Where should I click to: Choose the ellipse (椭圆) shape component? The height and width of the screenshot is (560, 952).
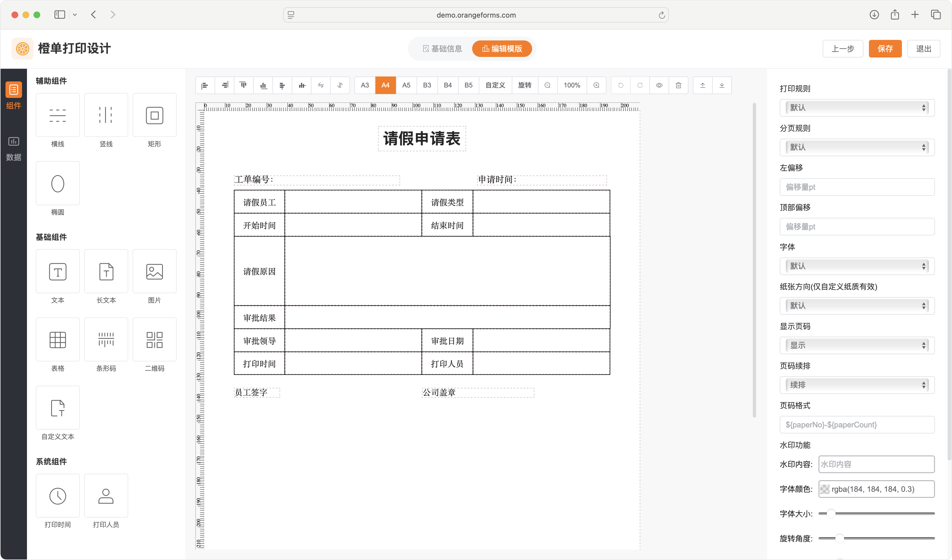click(x=58, y=183)
